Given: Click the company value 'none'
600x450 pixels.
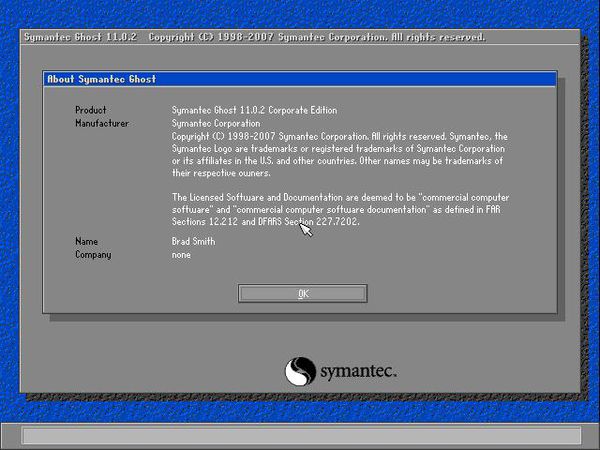Looking at the screenshot, I should 181,255.
